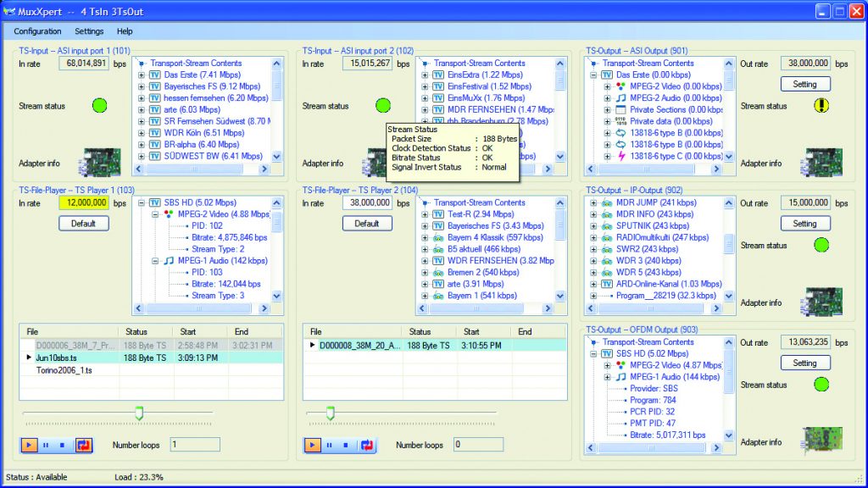The image size is (868, 488).
Task: Click the scroll down arrow in IP-Output tree
Action: 728,296
